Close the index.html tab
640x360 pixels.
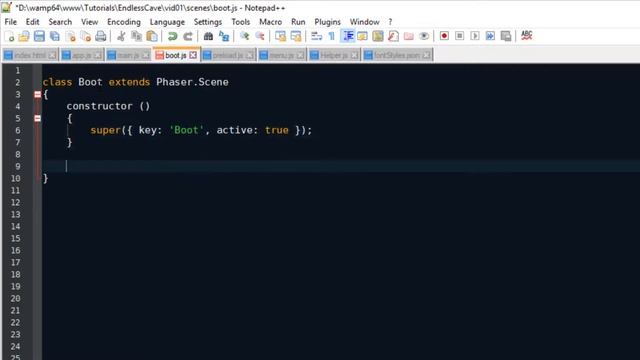point(52,55)
